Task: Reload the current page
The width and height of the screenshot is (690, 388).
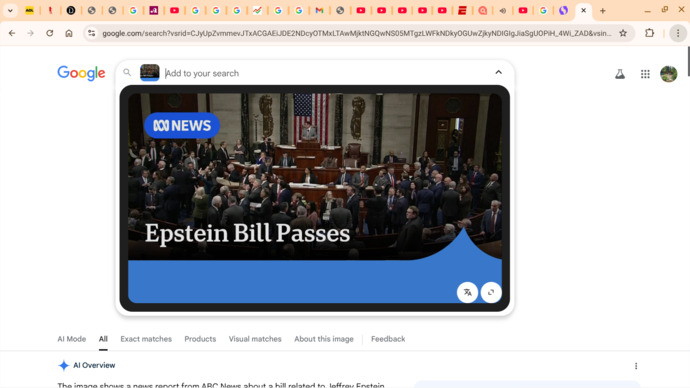Action: (x=50, y=33)
